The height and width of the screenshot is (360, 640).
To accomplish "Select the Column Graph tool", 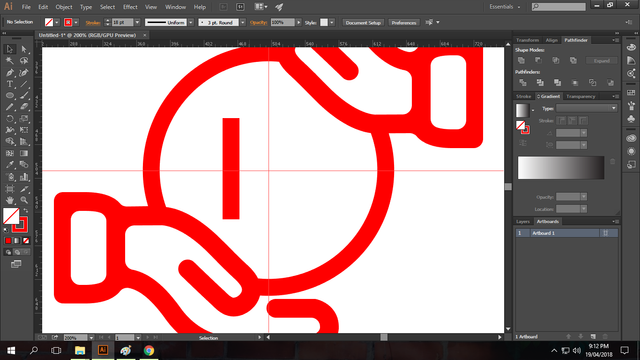I will pyautogui.click(x=24, y=177).
